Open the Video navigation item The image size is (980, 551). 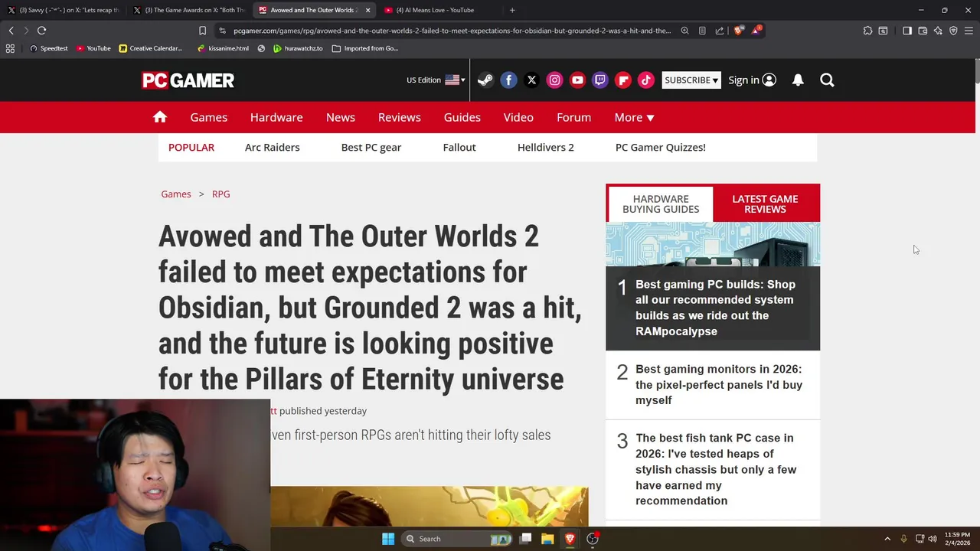[518, 117]
